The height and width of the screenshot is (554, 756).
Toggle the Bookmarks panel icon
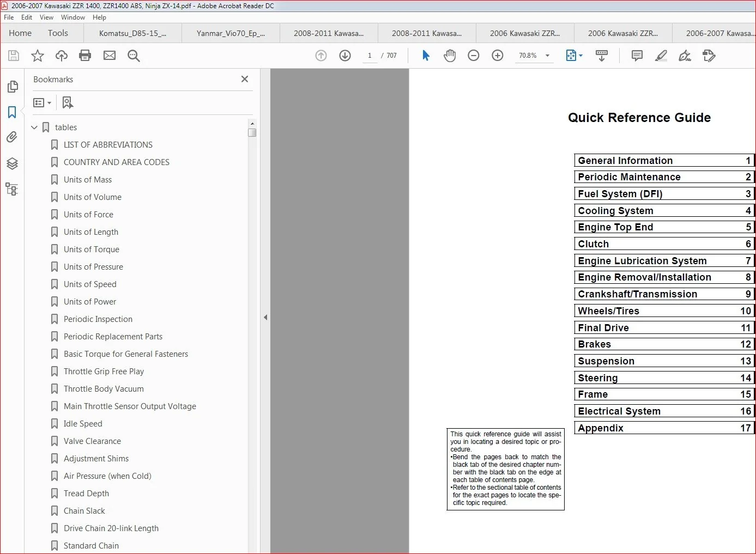(12, 112)
